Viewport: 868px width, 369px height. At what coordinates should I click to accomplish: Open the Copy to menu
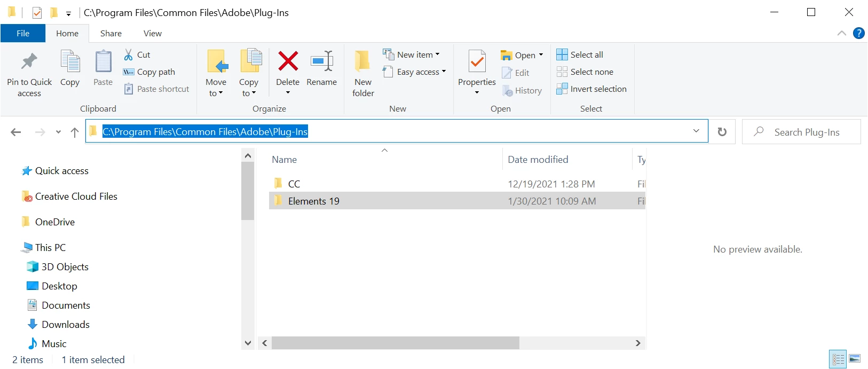tap(249, 73)
